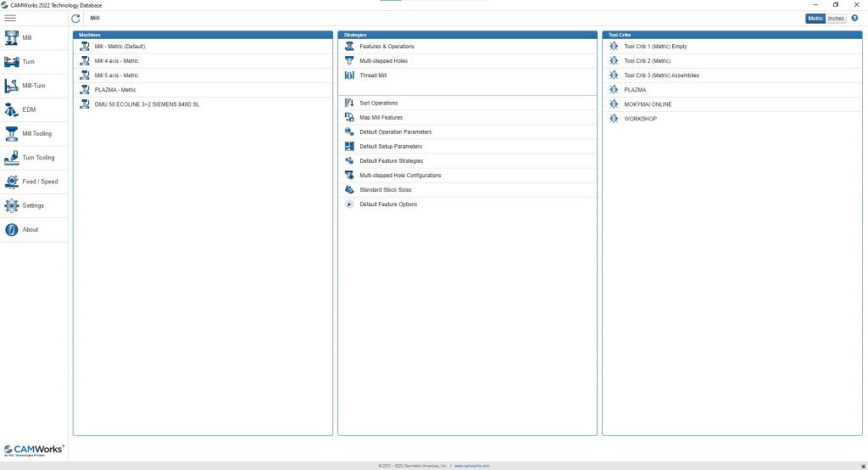Click Default Feature Options icon
Image resolution: width=868 pixels, height=470 pixels.
click(x=349, y=204)
